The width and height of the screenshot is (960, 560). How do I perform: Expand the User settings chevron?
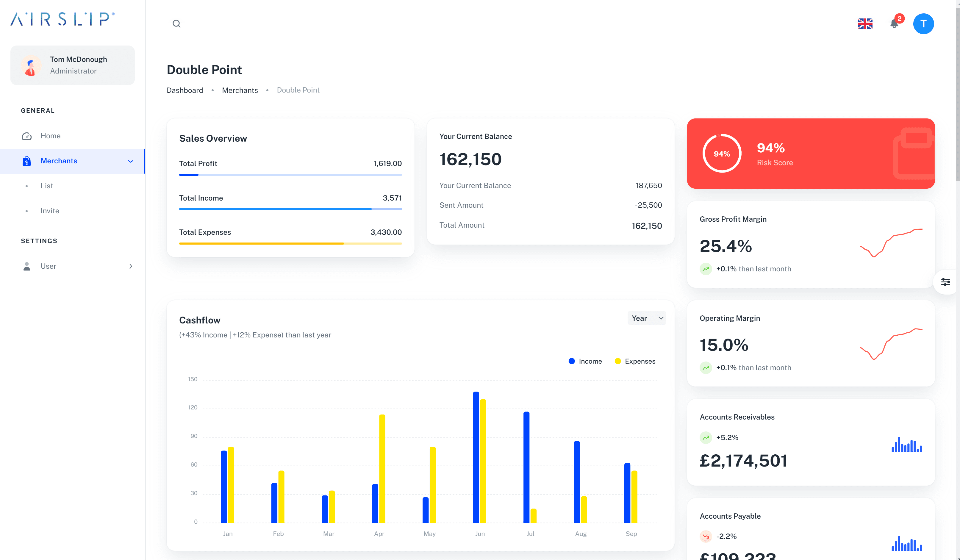[131, 266]
